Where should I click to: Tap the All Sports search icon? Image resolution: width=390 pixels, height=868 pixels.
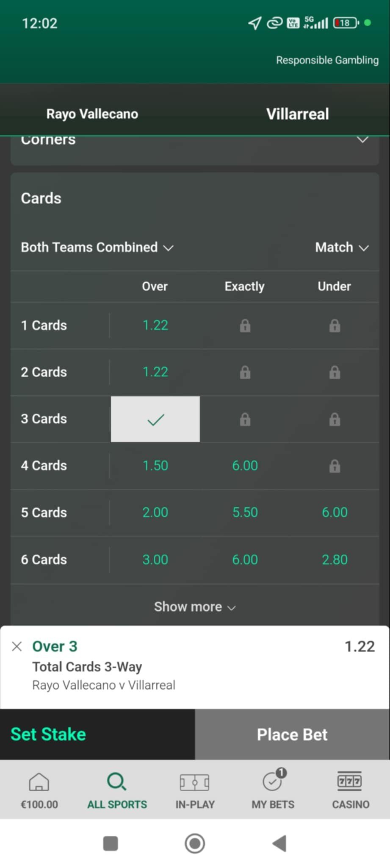click(x=116, y=781)
